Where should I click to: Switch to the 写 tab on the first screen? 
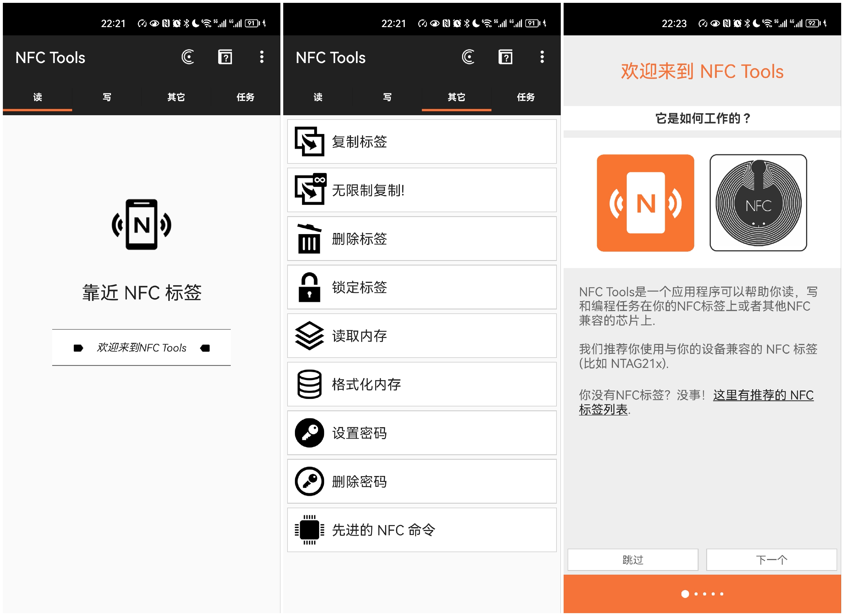[107, 97]
